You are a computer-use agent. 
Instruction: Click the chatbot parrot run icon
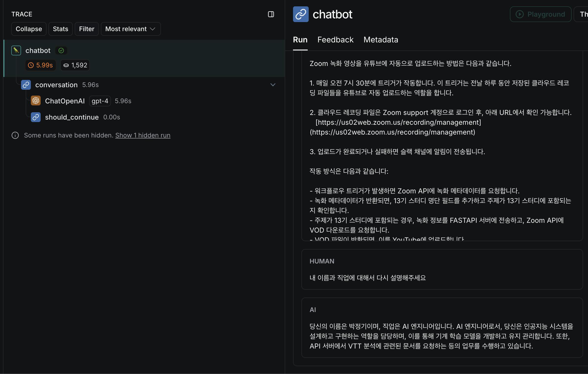click(x=16, y=50)
